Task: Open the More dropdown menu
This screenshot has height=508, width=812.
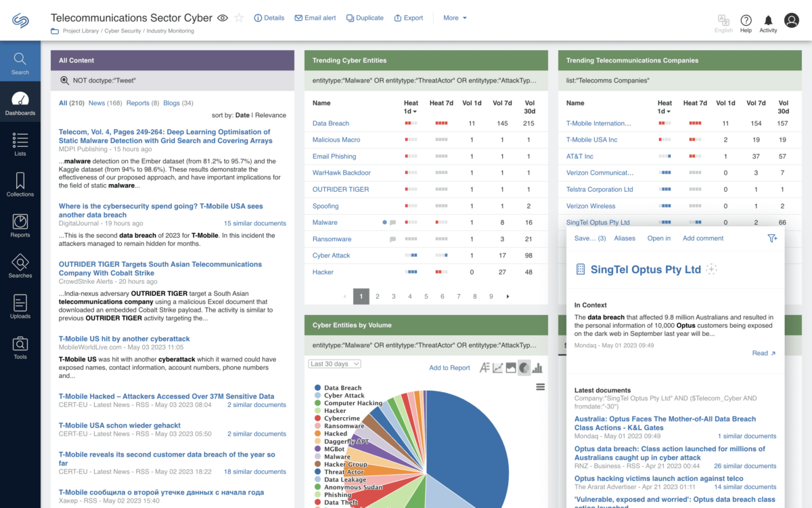Action: 455,18
